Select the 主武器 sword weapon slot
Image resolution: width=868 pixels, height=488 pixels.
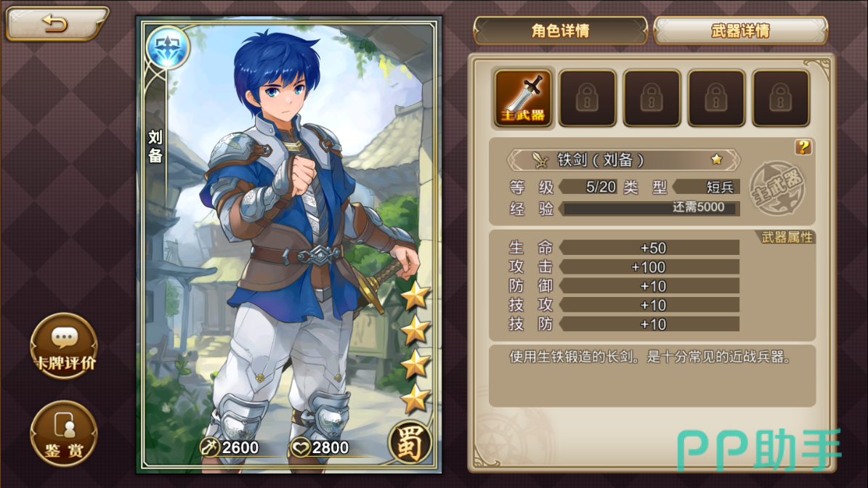[x=522, y=98]
